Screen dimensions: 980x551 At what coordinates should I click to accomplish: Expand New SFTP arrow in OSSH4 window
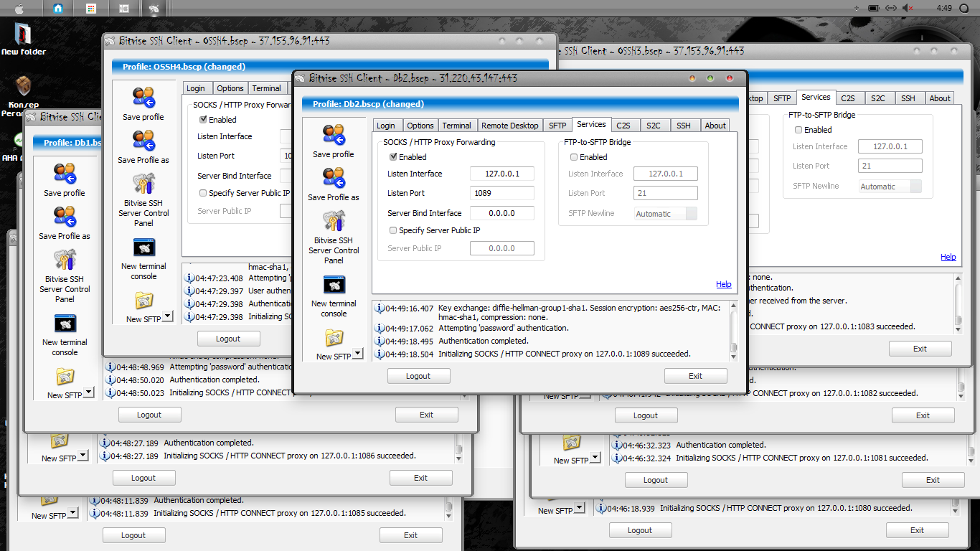168,316
